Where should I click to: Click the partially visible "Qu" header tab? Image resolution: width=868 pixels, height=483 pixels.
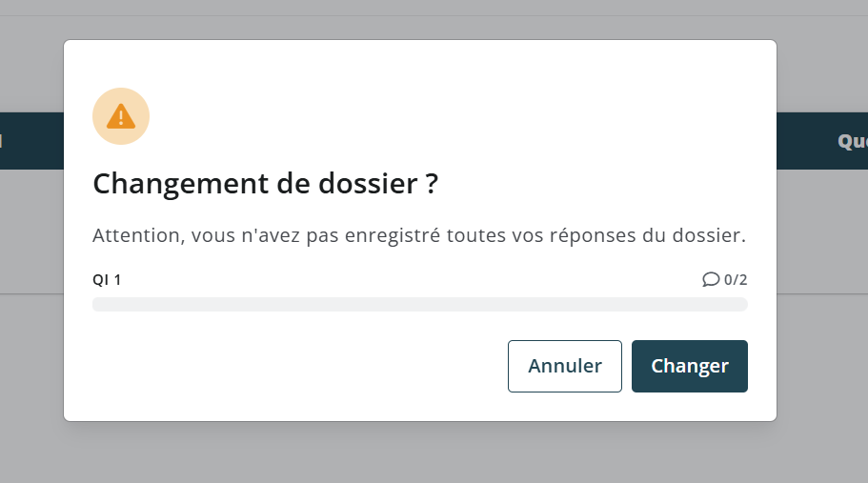(x=851, y=141)
